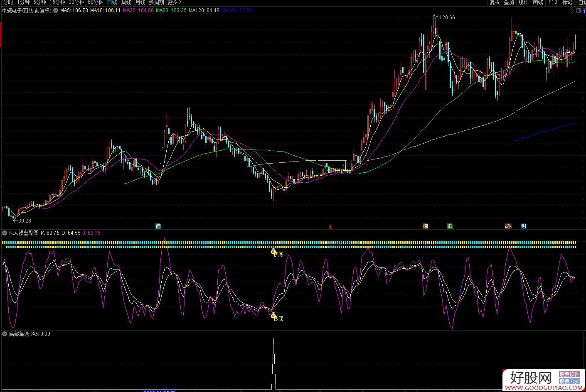586x392 pixels.
Task: Open the 统计 statistics tool
Action: point(524,2)
